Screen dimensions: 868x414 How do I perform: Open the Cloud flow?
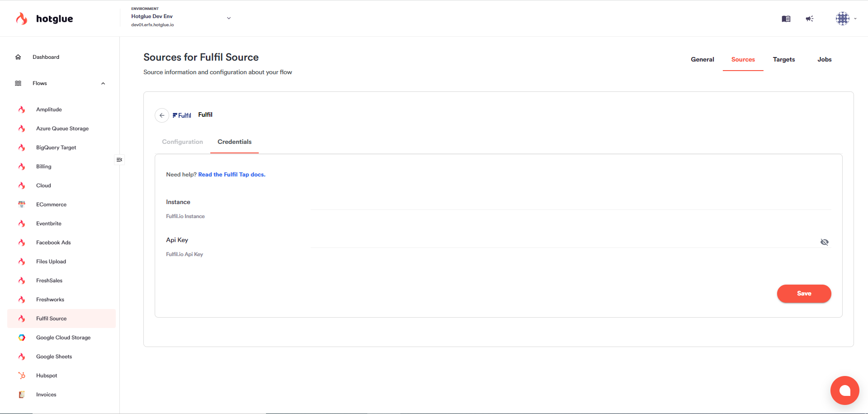[x=43, y=186]
